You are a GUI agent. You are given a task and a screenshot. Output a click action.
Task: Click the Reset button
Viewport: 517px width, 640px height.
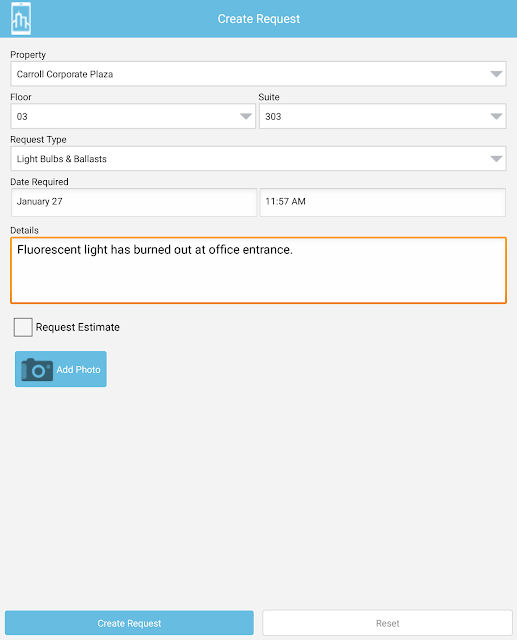click(387, 623)
